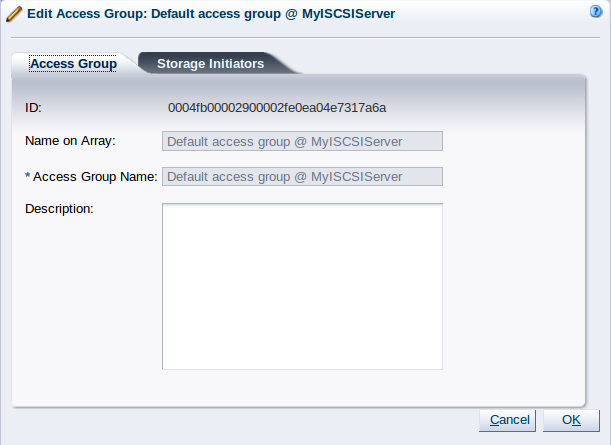This screenshot has height=445, width=611.
Task: Cancel the access group edit
Action: (507, 420)
